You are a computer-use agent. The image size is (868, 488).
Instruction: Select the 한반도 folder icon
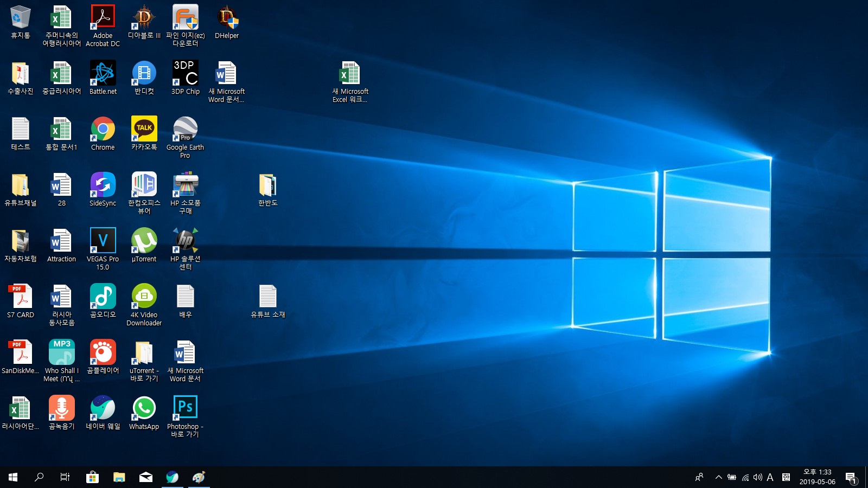(x=268, y=190)
